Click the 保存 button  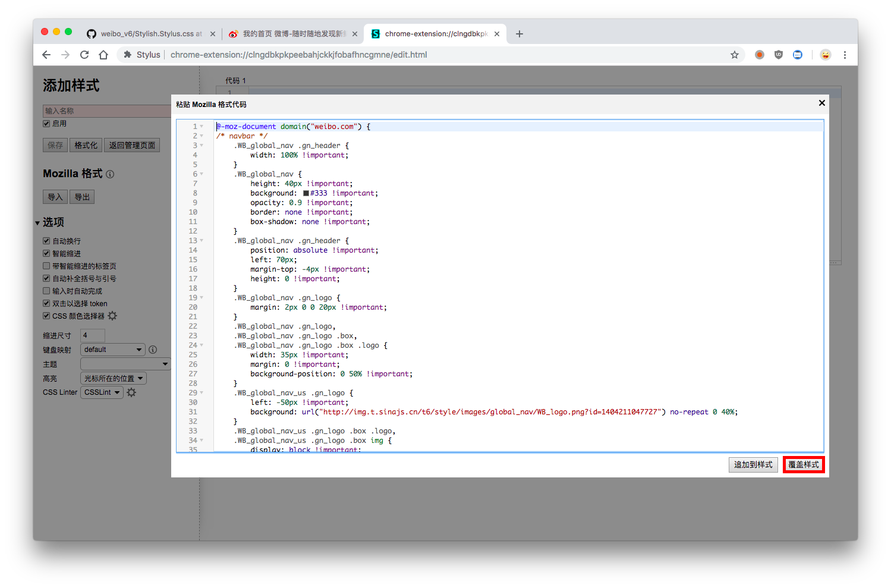tap(55, 145)
